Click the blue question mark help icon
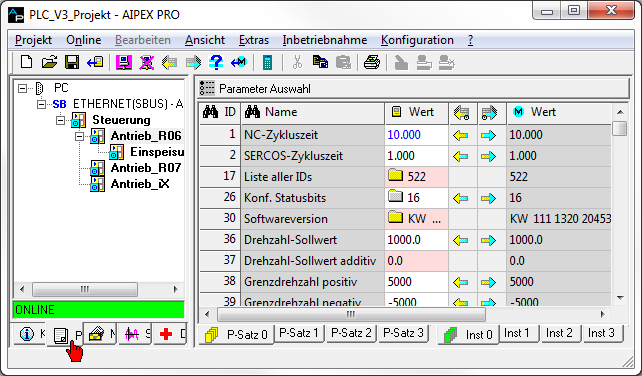Image resolution: width=642 pixels, height=376 pixels. pyautogui.click(x=216, y=62)
